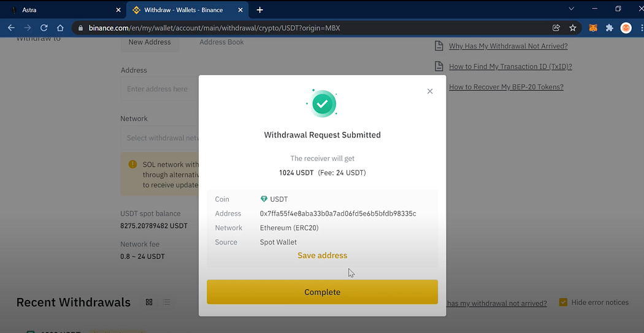This screenshot has width=644, height=333.
Task: Open Why Has My Withdrawal Not Arrived link
Action: pyautogui.click(x=508, y=46)
